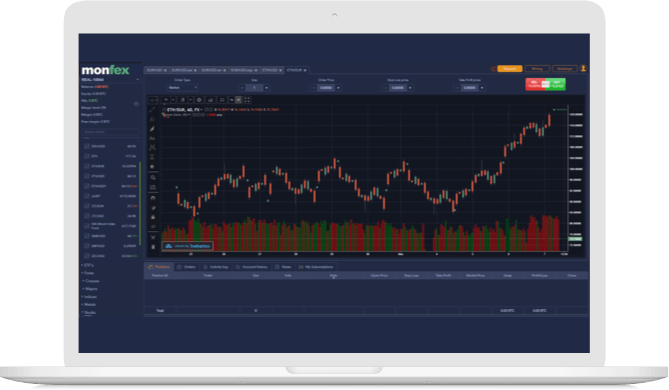This screenshot has height=390, width=669.
Task: Open the Account history tab
Action: [252, 267]
